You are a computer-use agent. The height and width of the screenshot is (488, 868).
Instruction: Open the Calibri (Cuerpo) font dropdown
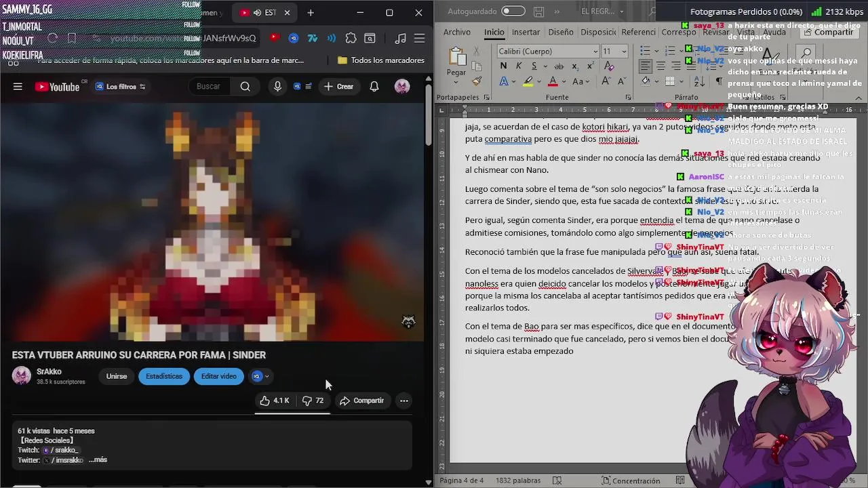(x=595, y=52)
